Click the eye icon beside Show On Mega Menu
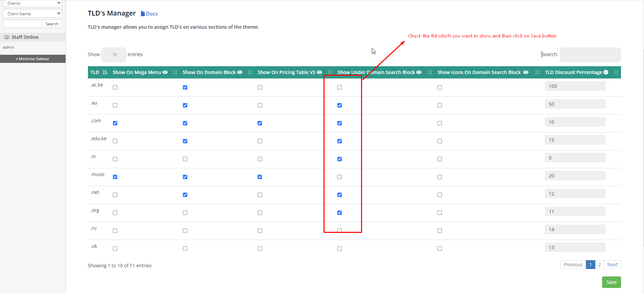Screen dimensions: 644x293 165,72
